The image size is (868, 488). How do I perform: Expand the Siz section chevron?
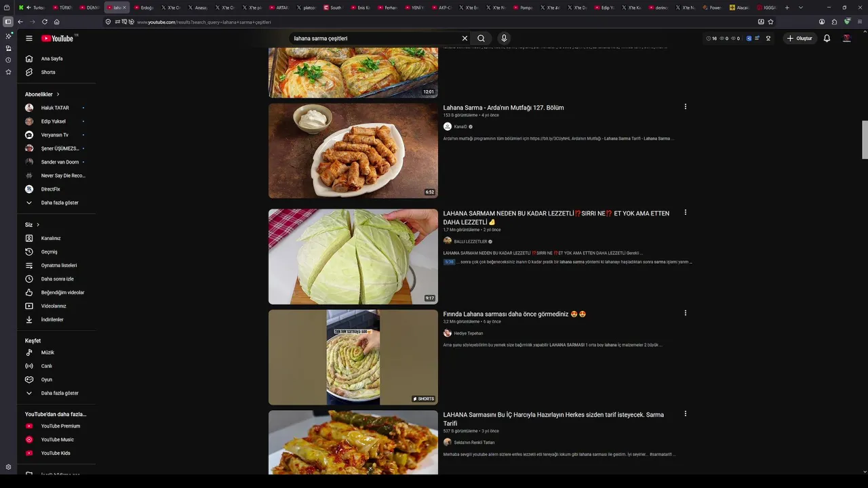tap(38, 224)
